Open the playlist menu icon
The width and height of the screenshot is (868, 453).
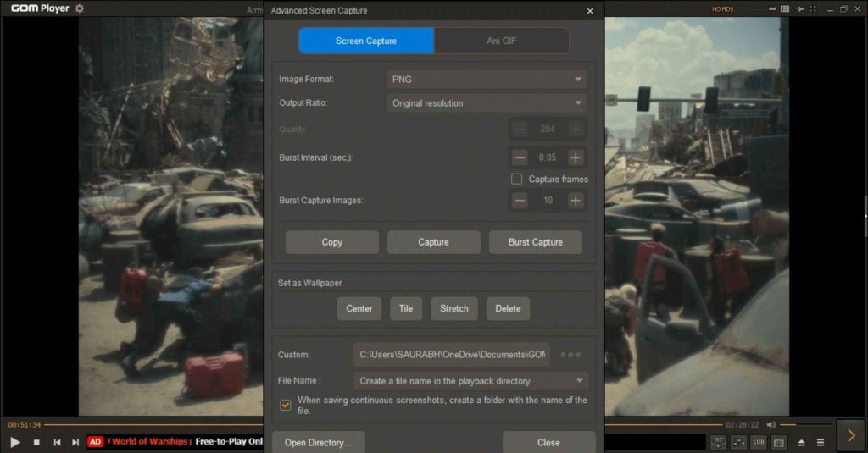tap(821, 443)
